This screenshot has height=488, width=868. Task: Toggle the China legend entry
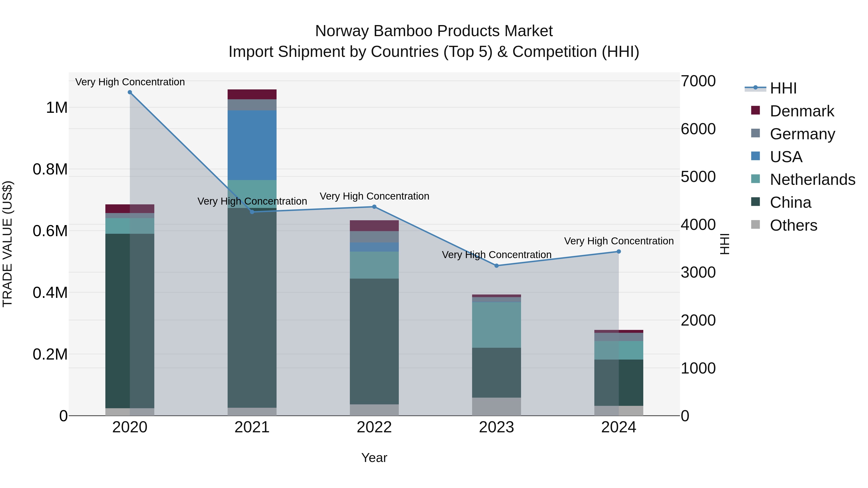click(x=781, y=202)
